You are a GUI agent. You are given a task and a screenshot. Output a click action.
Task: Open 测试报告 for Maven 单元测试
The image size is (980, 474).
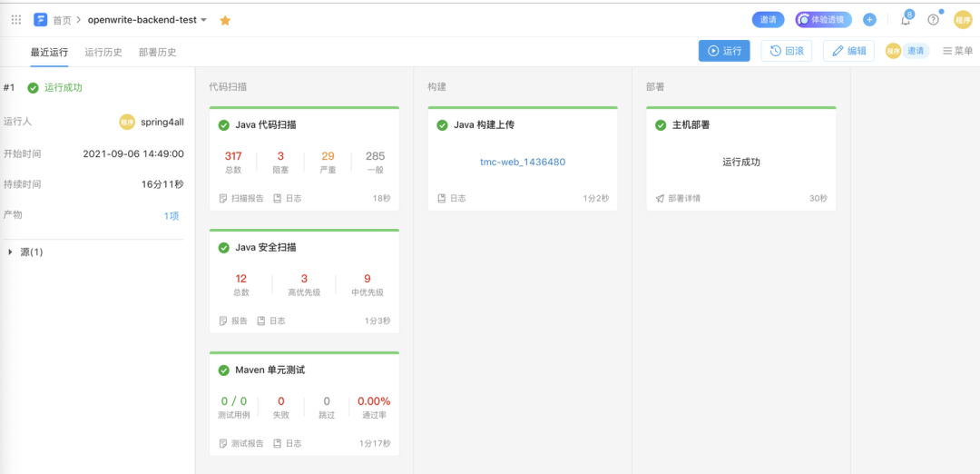tap(241, 444)
